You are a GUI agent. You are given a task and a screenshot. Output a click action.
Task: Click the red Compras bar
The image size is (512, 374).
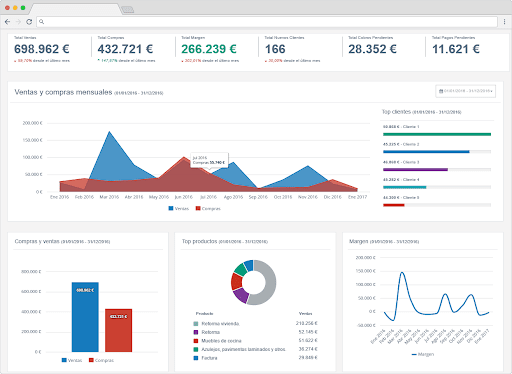click(x=118, y=330)
